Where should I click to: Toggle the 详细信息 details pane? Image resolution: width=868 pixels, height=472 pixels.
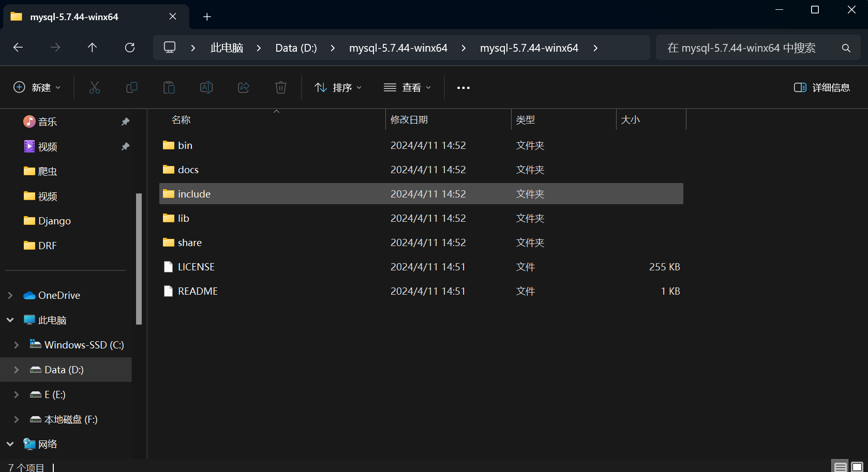[x=822, y=87]
